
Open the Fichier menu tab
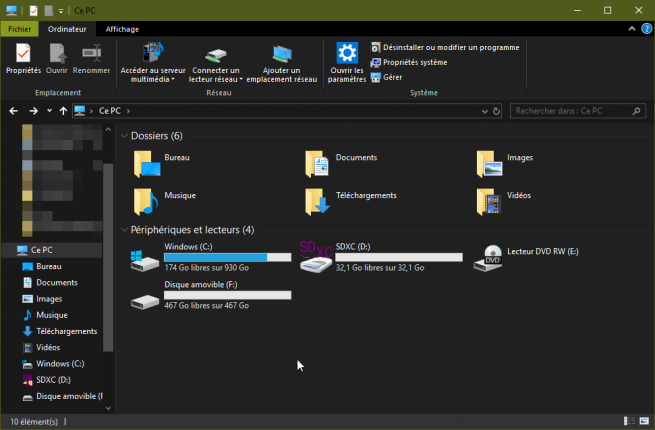(19, 30)
